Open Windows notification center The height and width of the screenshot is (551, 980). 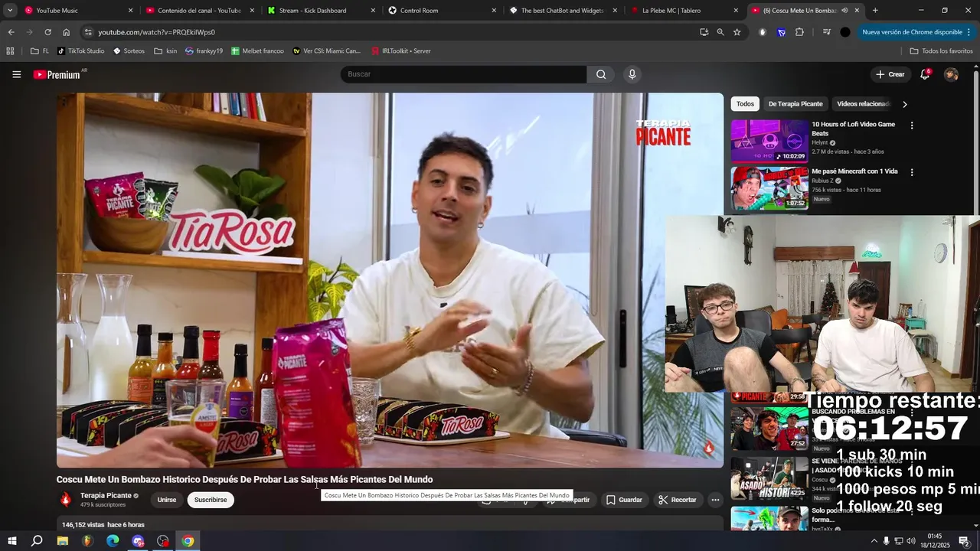point(964,541)
